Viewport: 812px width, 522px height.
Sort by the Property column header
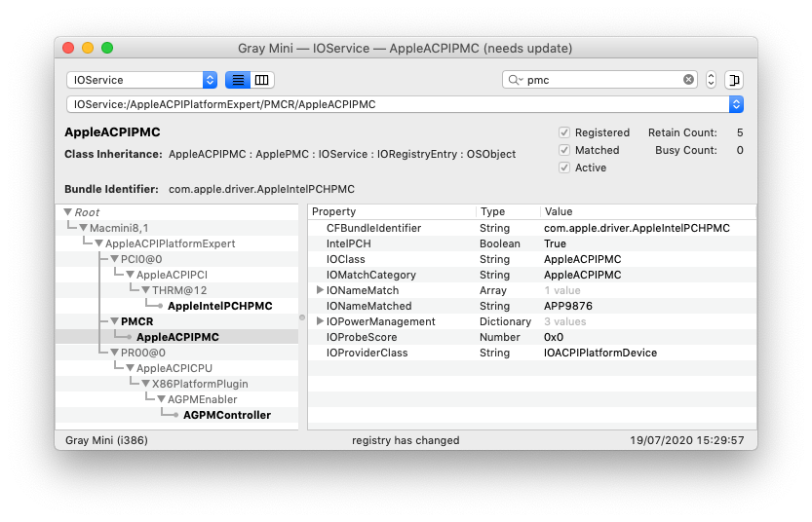click(392, 211)
